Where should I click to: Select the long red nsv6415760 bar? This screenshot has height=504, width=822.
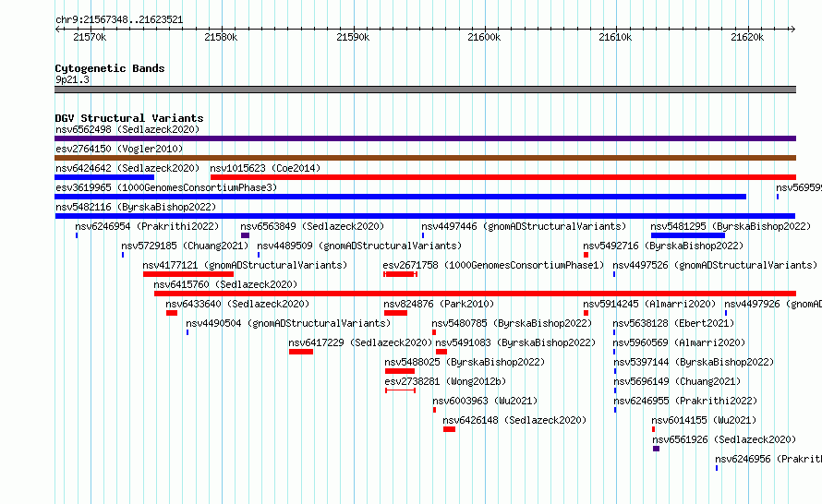point(475,294)
